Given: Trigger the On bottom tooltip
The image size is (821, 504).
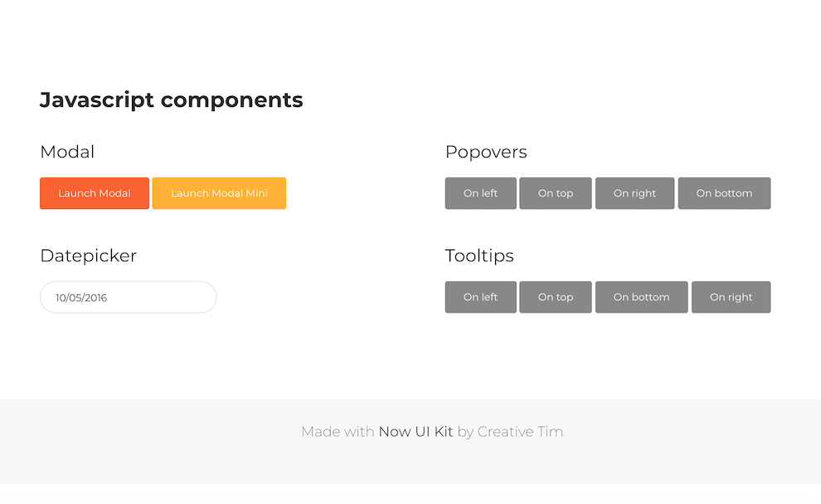Looking at the screenshot, I should coord(641,297).
